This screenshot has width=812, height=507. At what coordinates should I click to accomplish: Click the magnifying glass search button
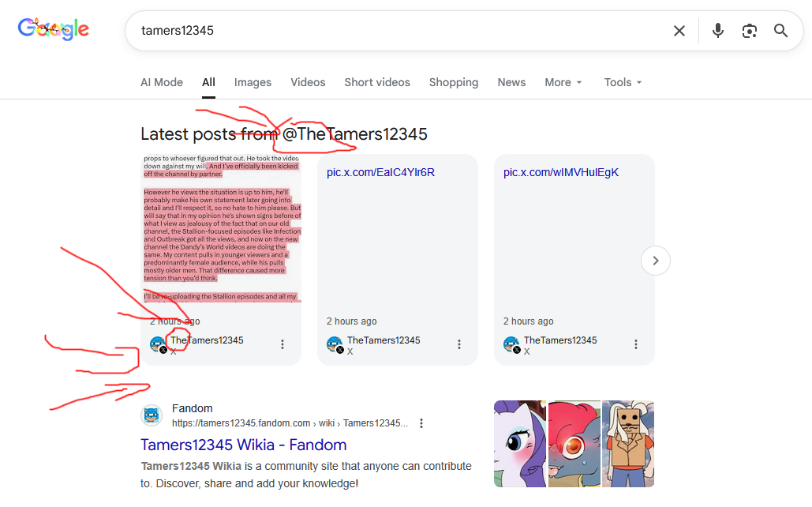(780, 31)
